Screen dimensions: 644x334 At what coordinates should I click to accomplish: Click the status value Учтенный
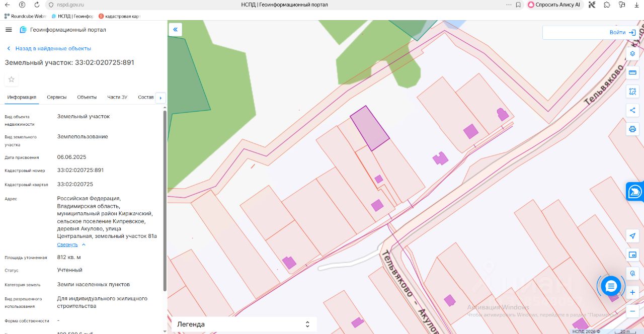click(69, 270)
